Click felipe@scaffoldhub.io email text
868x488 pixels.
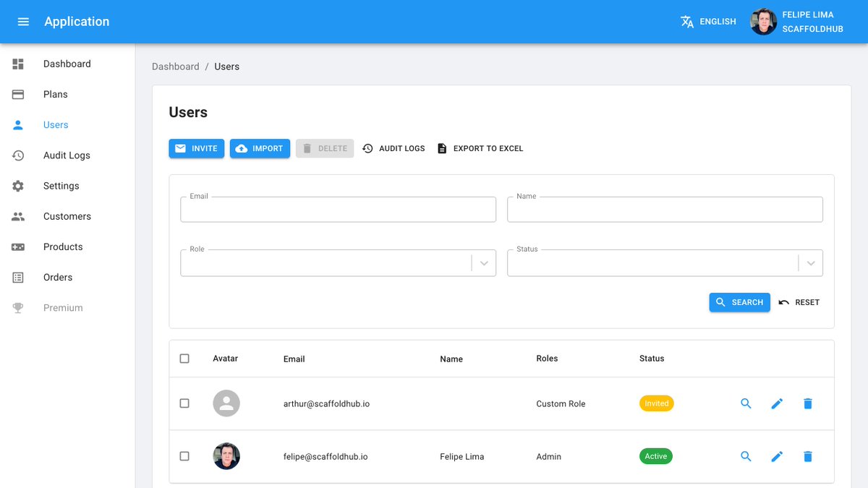point(325,456)
